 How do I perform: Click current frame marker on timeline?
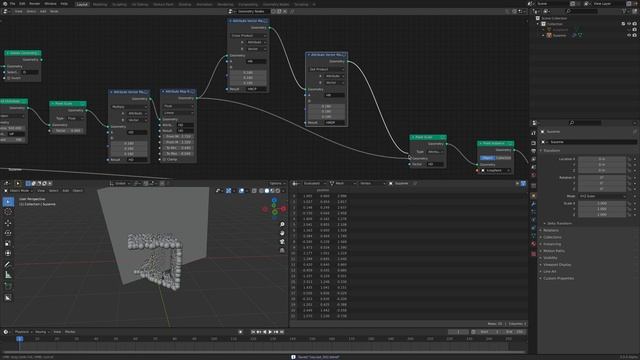19,339
